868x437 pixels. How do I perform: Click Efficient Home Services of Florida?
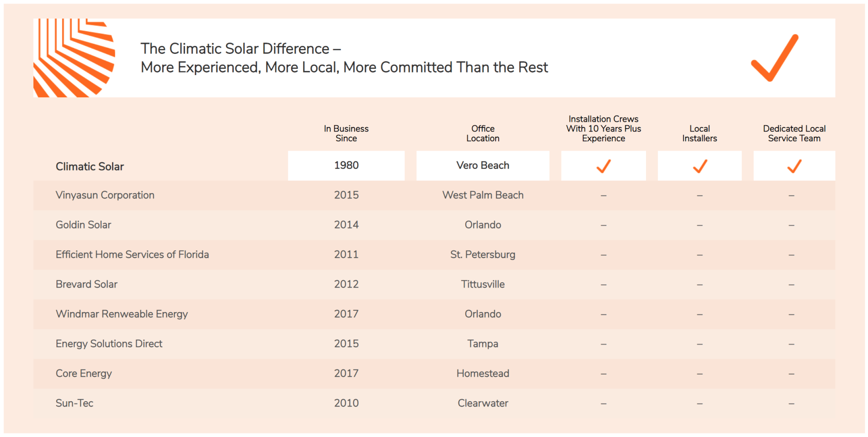[x=132, y=255]
